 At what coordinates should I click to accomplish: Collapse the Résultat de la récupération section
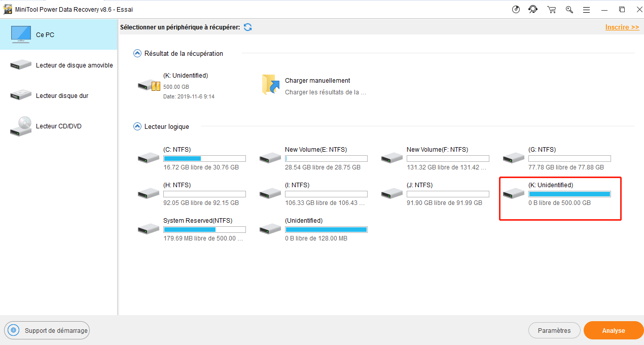pyautogui.click(x=136, y=53)
